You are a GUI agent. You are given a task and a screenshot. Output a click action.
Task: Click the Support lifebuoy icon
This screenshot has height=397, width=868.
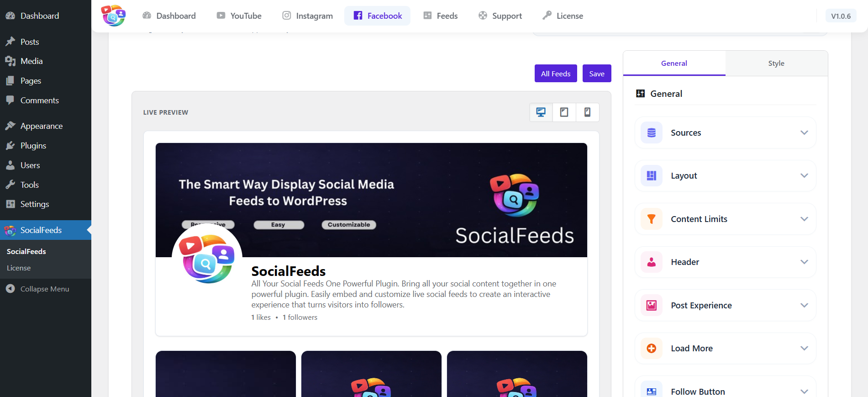click(483, 16)
